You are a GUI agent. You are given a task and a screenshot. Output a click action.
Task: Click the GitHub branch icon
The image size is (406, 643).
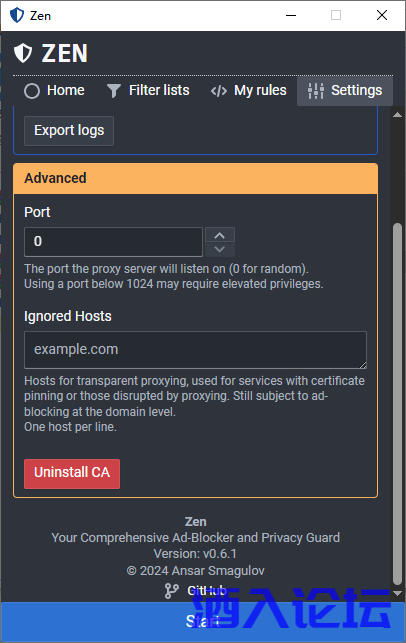171,591
